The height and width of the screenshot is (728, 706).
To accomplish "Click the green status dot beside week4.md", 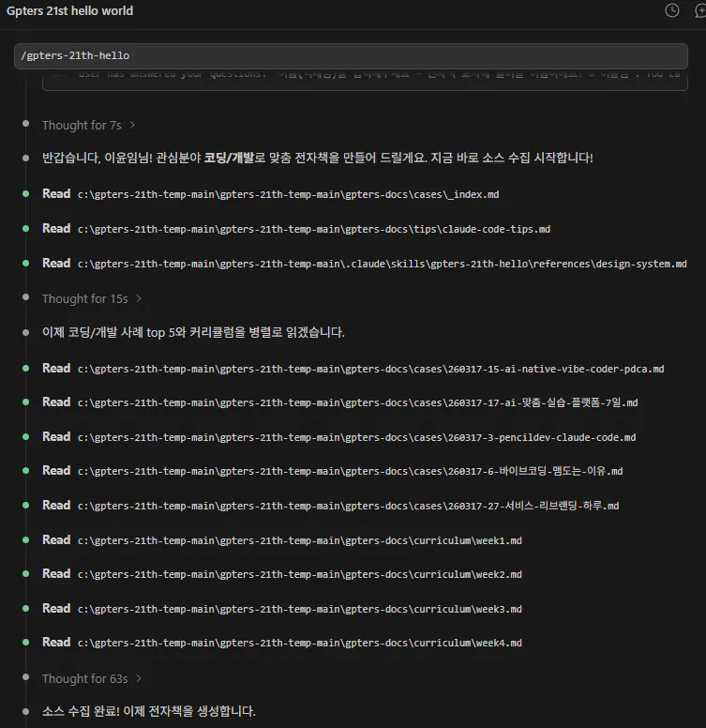I will pos(26,642).
